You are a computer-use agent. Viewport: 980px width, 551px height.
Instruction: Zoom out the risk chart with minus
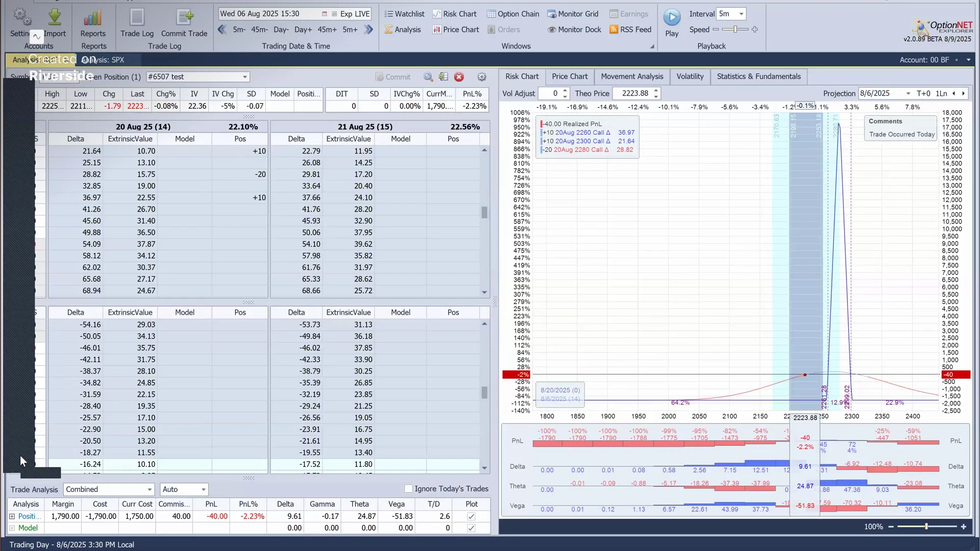point(891,527)
